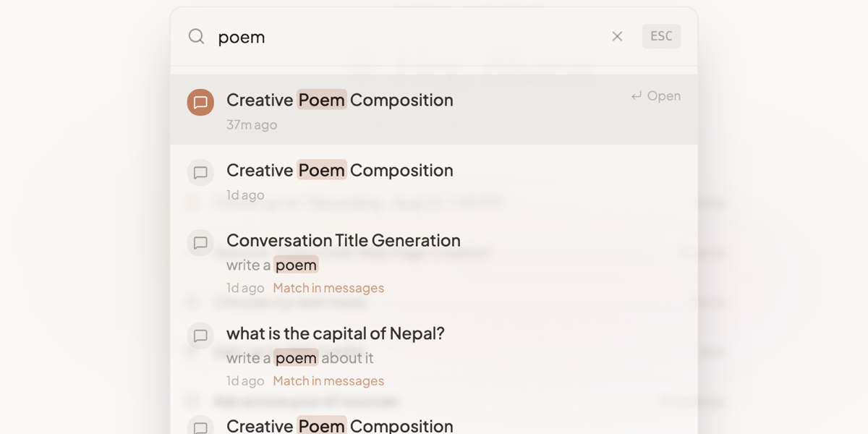Viewport: 868px width, 434px height.
Task: Click "Match in messages" under Conversation Title Generation
Action: point(328,288)
